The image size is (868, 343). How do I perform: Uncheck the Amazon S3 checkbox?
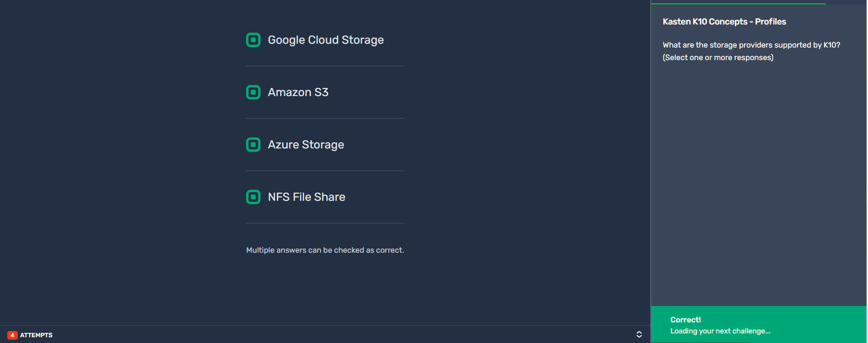253,92
